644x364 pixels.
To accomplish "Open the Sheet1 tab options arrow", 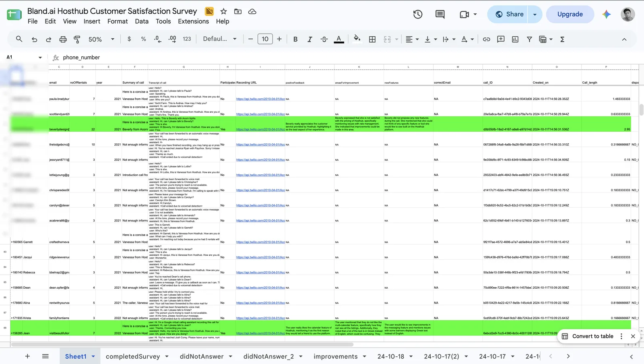I will click(93, 356).
